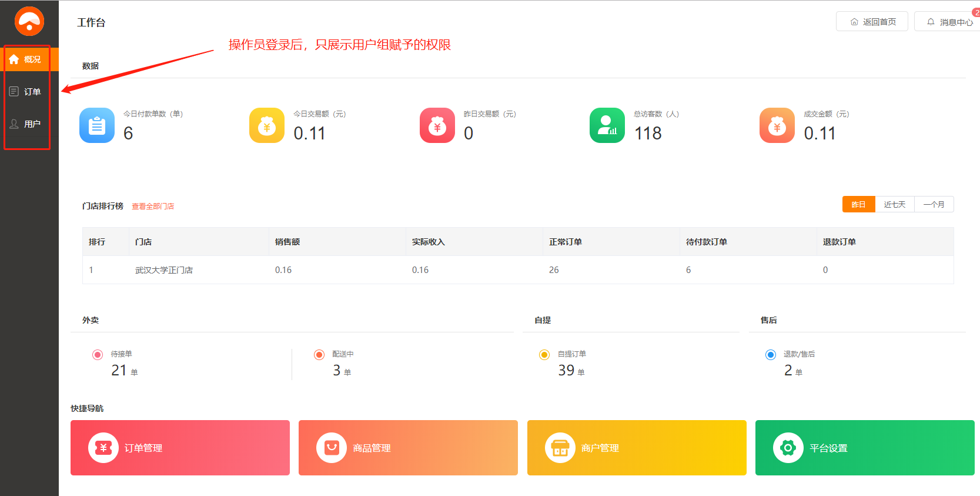Screen dimensions: 980x496
Task: Click the orange 成交金额 money bag icon
Action: (777, 125)
